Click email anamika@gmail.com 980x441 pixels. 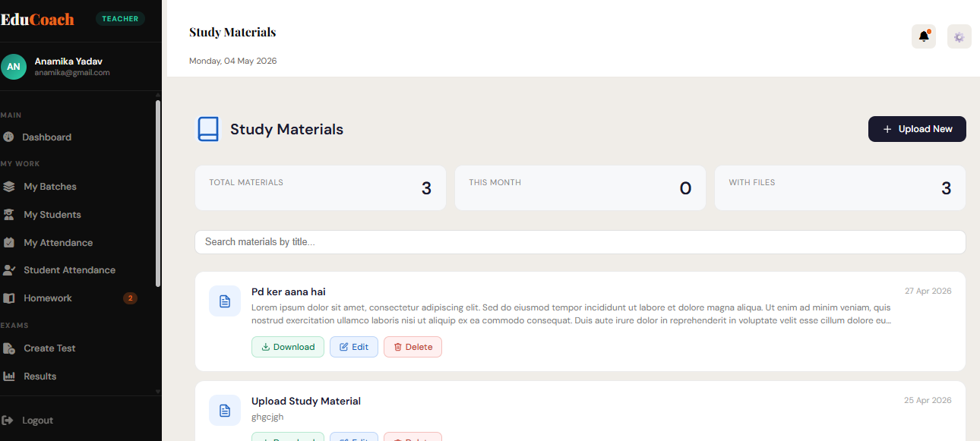(72, 73)
